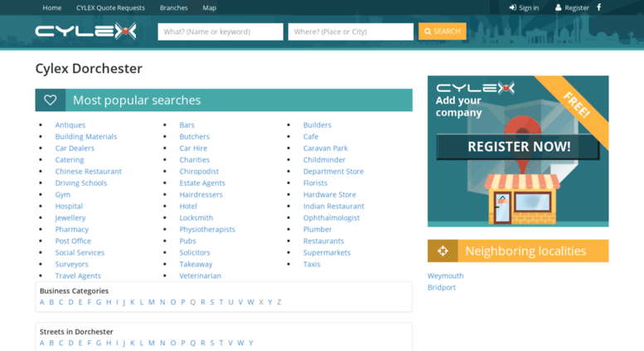
Task: Open the Physiotherapists link
Action: click(207, 229)
